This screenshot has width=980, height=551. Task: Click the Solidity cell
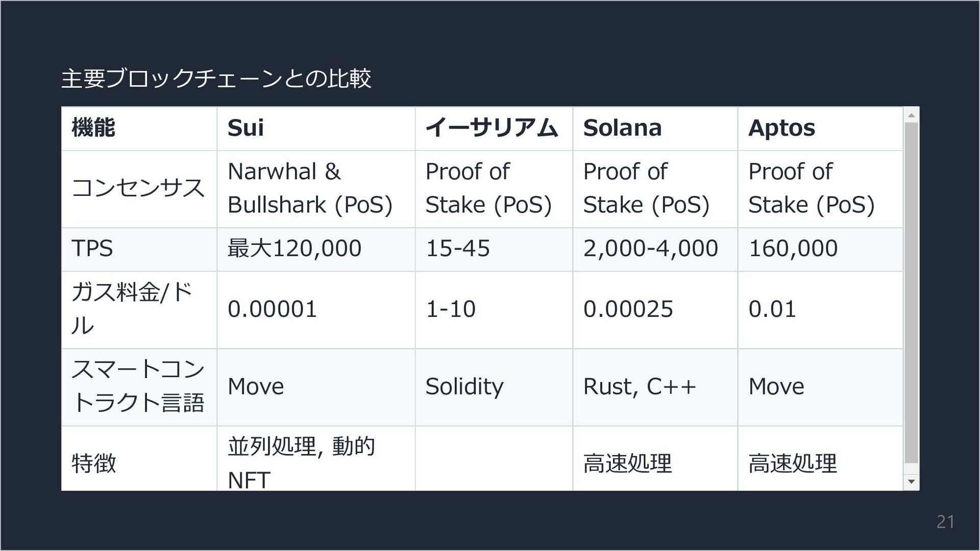click(464, 387)
